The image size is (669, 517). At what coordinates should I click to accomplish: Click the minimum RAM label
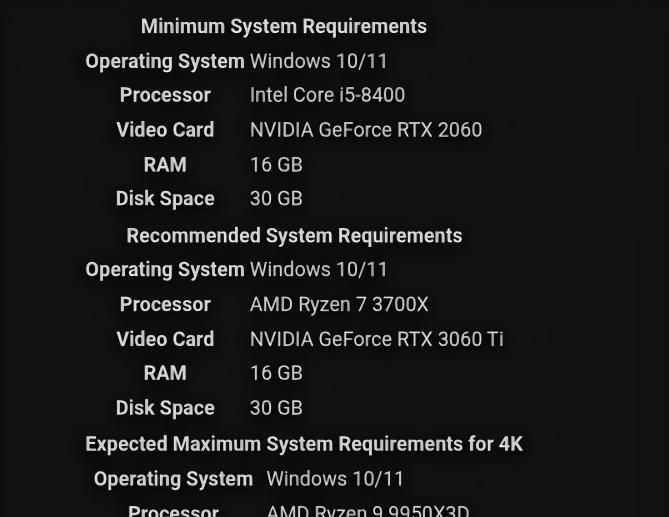pos(165,165)
